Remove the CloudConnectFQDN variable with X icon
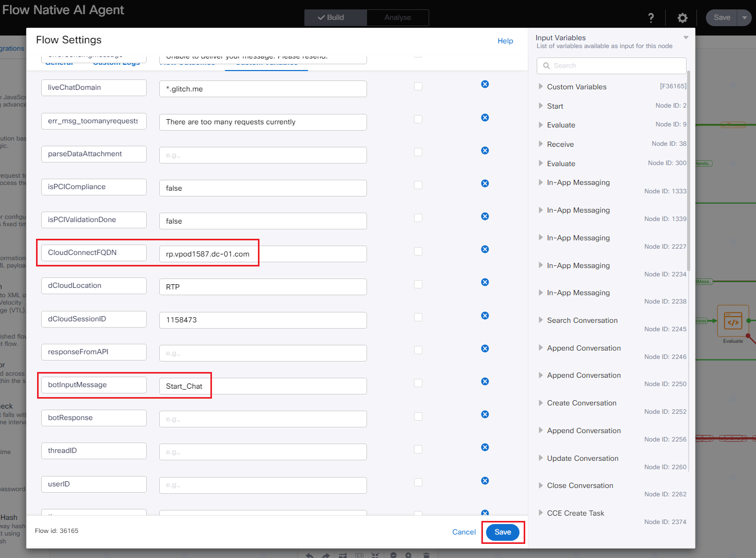The height and width of the screenshot is (558, 756). [x=485, y=249]
